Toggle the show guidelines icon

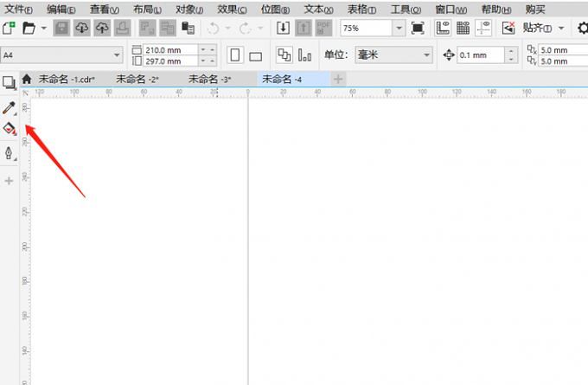click(483, 29)
